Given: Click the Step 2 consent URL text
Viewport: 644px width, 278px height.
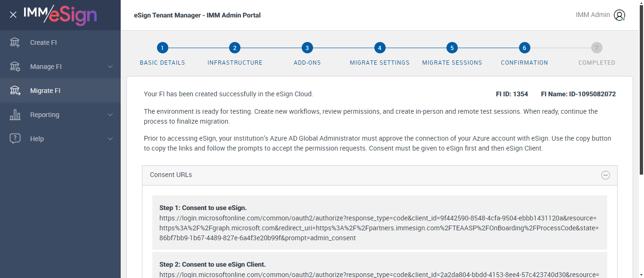Looking at the screenshot, I should 379,274.
